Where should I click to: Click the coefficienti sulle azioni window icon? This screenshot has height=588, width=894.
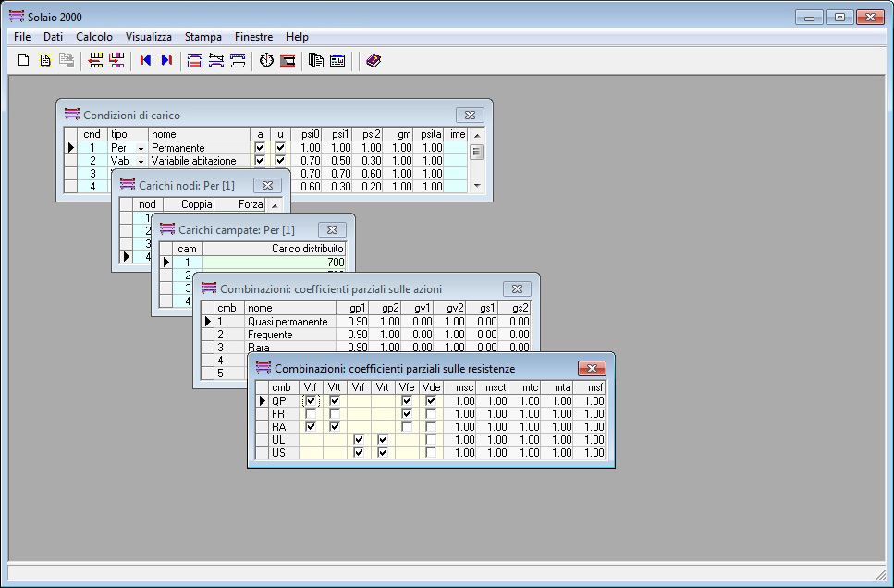[209, 288]
